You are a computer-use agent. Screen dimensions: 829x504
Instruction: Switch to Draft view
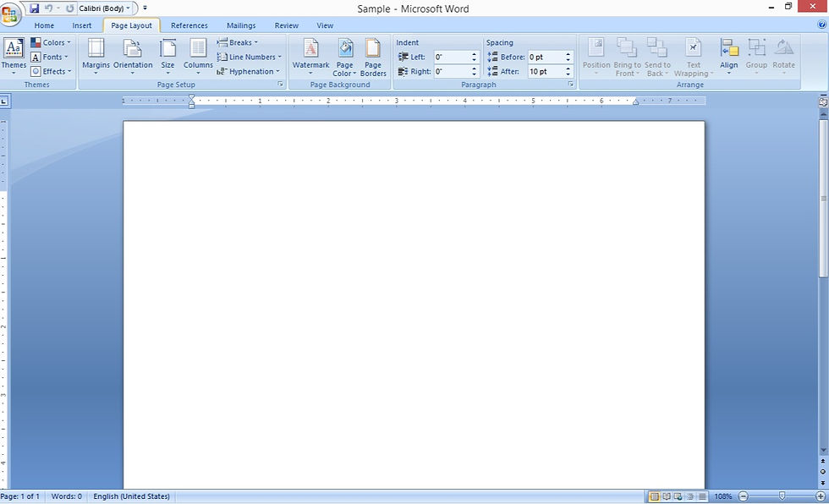pos(702,496)
